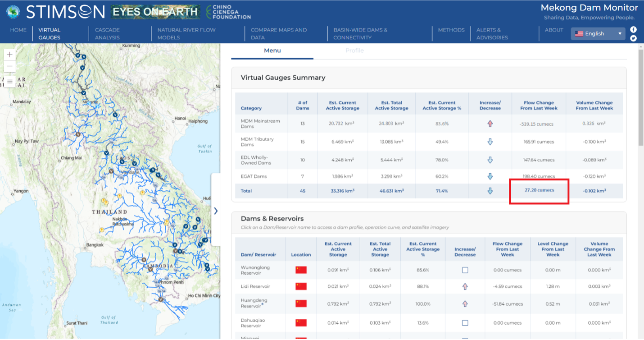Click red up arrow in MDM Mainstream row
Viewport: 644px width, 340px height.
490,124
